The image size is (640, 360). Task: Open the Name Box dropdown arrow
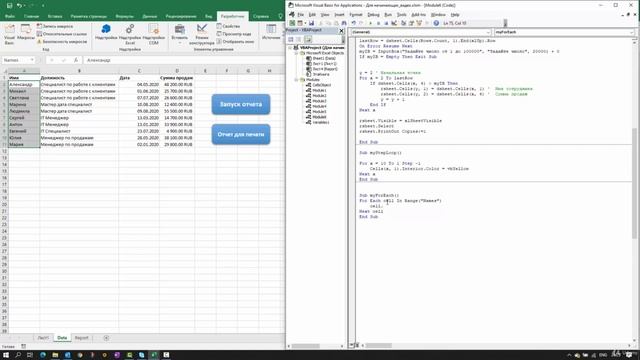point(32,60)
